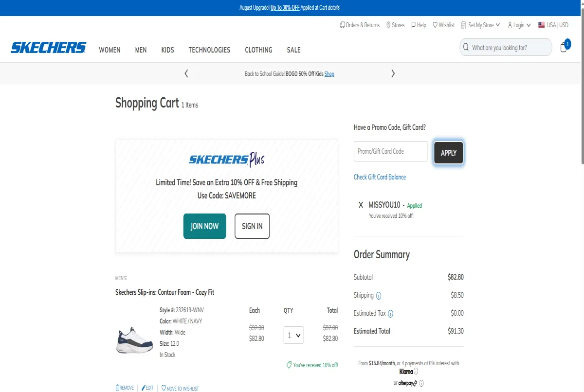Open the Check Gift Card Balance link
The width and height of the screenshot is (584, 392).
click(380, 177)
